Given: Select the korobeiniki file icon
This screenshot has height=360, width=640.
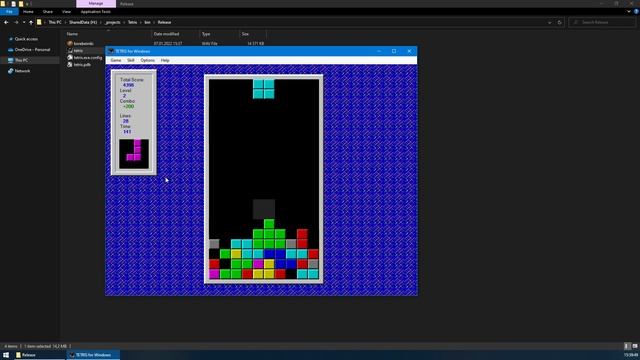Looking at the screenshot, I should coord(70,43).
